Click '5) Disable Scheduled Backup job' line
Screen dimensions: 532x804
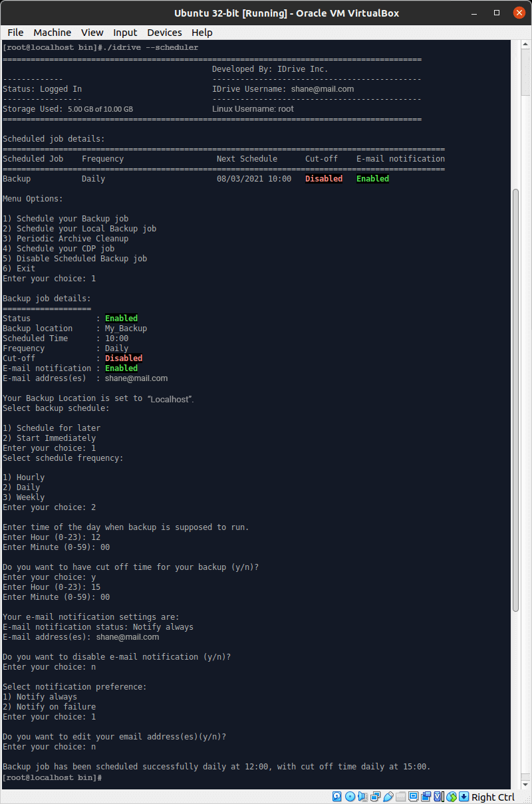(75, 259)
